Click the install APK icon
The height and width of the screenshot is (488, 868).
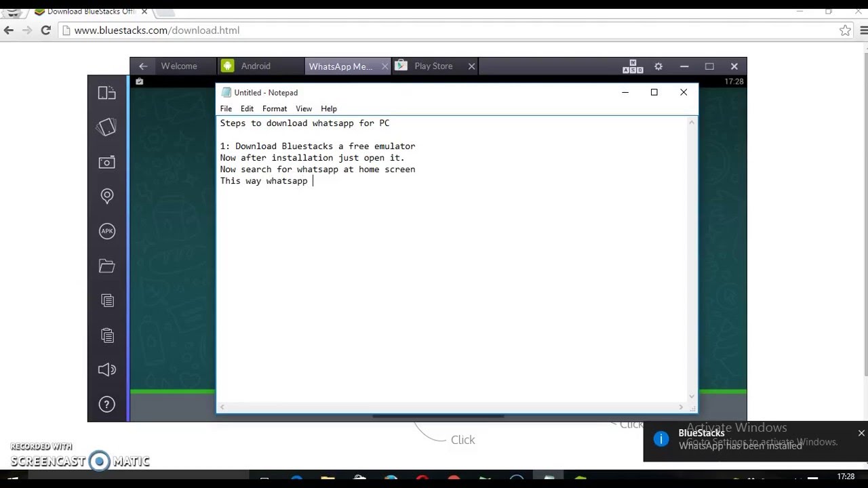tap(106, 231)
